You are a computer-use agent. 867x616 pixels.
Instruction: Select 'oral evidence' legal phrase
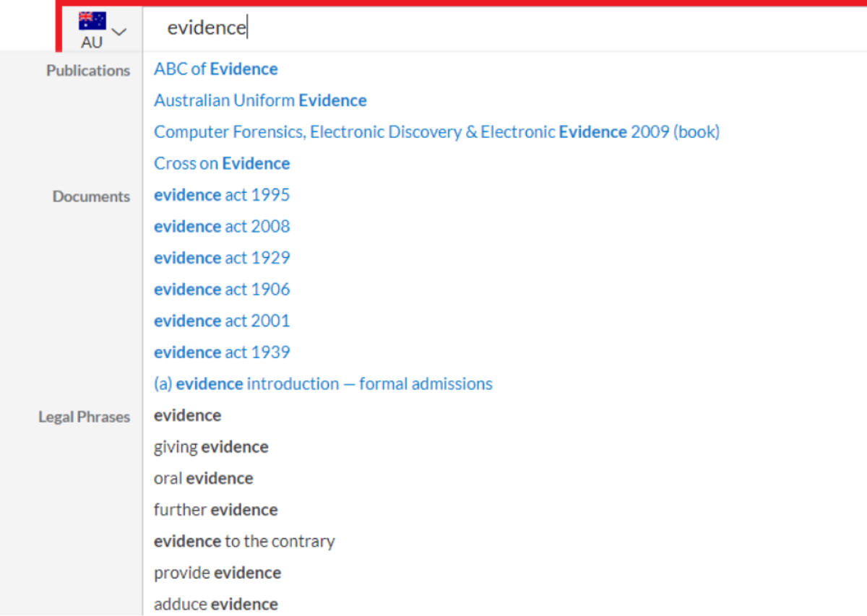point(203,478)
